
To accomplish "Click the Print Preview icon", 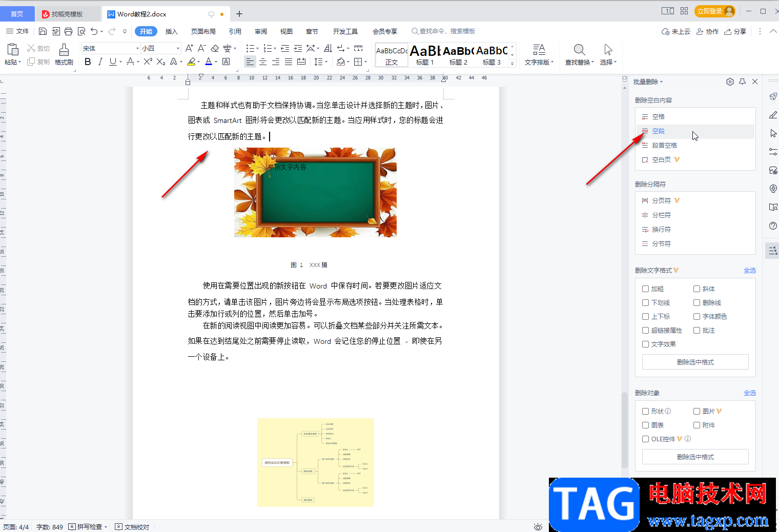I will coord(81,31).
